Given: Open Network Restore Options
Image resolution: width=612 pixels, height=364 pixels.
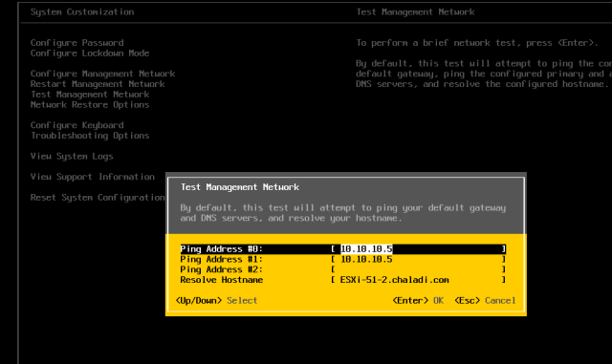Looking at the screenshot, I should coord(90,104).
